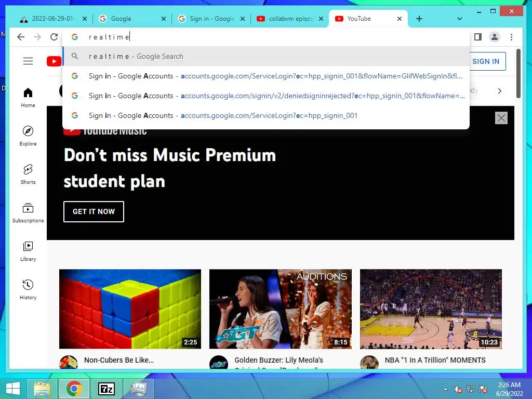Open the Chrome profile avatar

tap(495, 37)
